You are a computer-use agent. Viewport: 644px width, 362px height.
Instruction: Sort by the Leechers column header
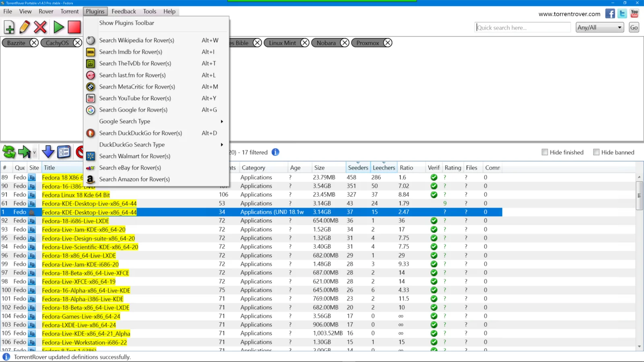pos(384,168)
